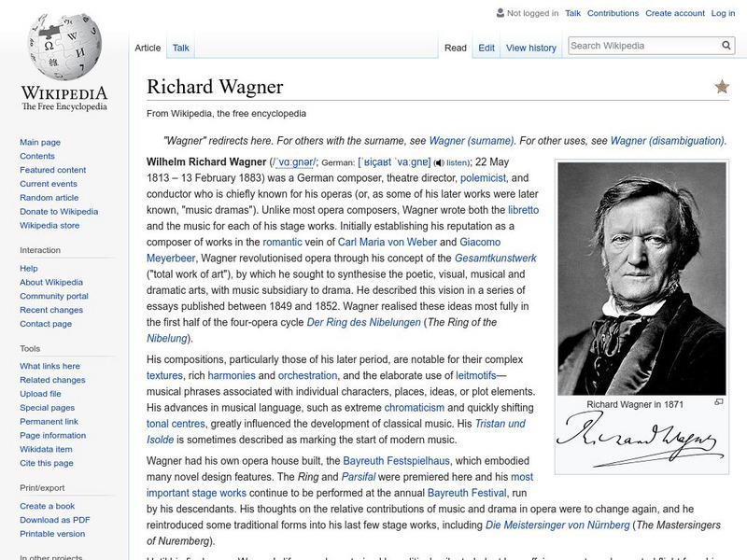This screenshot has width=747, height=560.
Task: Click the not-logged-in user icon
Action: (x=500, y=13)
